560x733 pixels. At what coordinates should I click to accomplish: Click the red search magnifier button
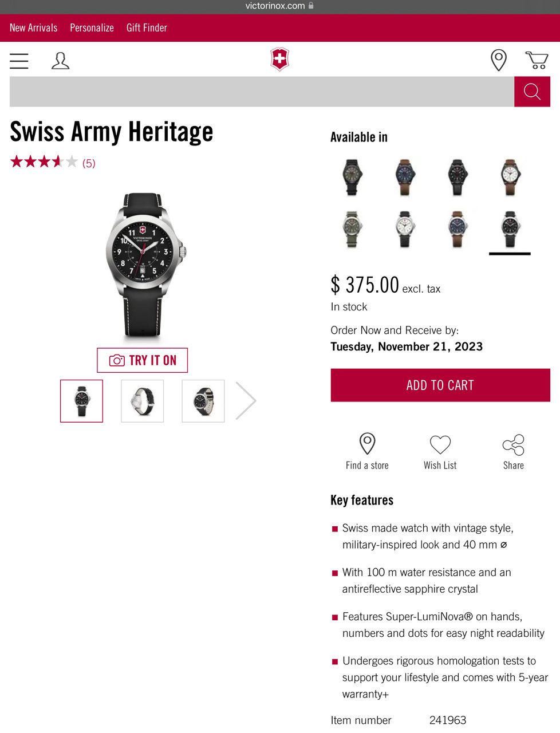click(532, 92)
